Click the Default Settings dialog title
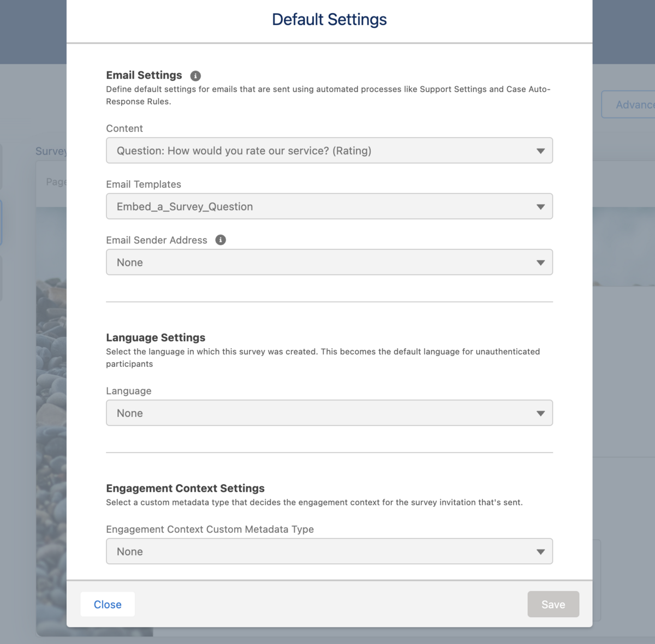Screen dimensions: 655x644 pyautogui.click(x=329, y=19)
